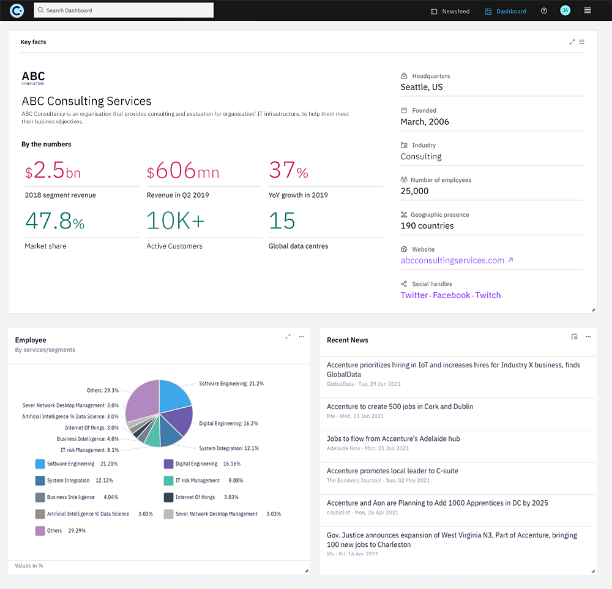Toggle the Business Intelligence legend swatch
Viewport: 612px width, 589px height.
pos(40,497)
